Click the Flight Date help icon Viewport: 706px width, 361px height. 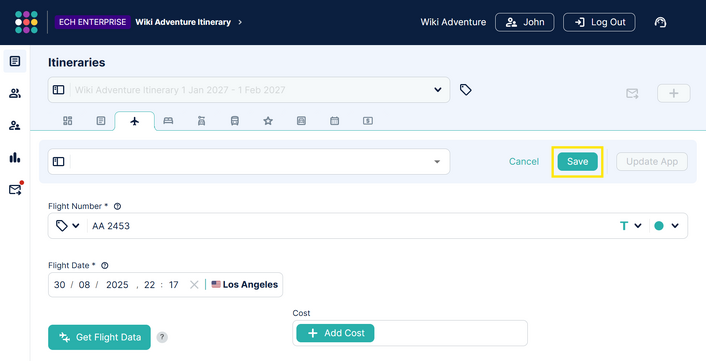coord(105,266)
